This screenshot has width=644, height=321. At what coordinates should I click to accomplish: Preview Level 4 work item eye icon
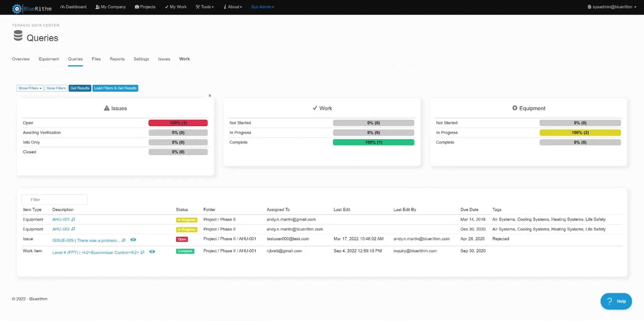(152, 252)
